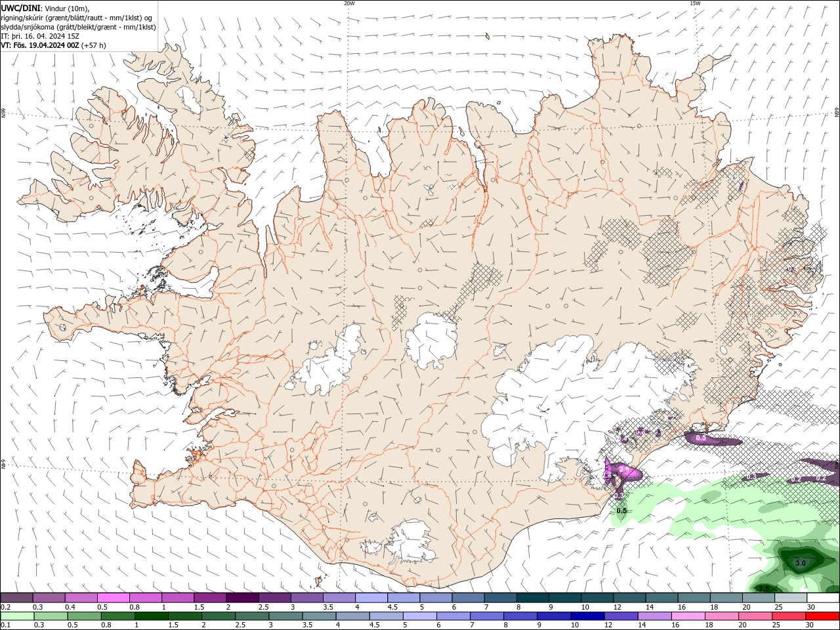Click the black '0.5' precipitation label offshore

[622, 511]
